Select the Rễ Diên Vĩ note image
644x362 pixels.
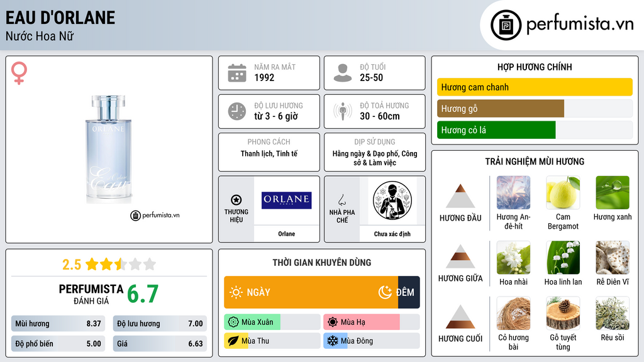coord(613,257)
